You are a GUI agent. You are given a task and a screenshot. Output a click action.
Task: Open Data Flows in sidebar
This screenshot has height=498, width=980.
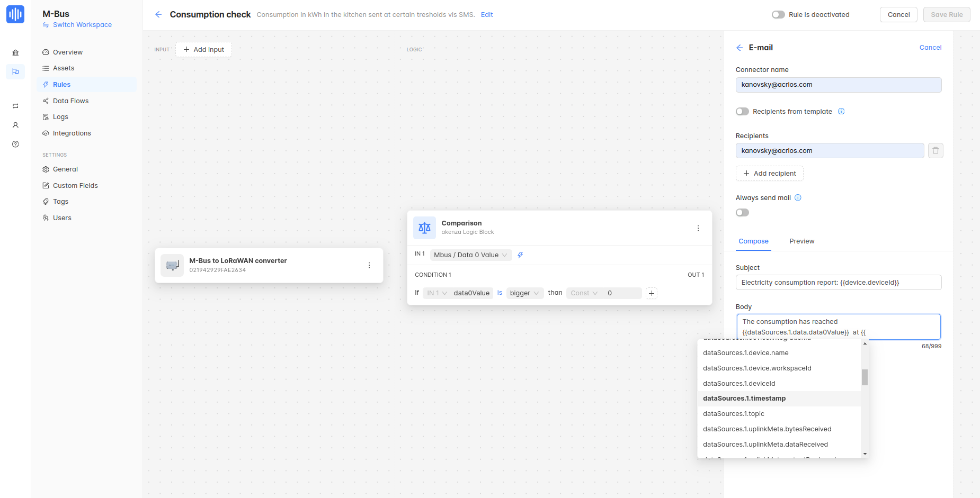(70, 101)
